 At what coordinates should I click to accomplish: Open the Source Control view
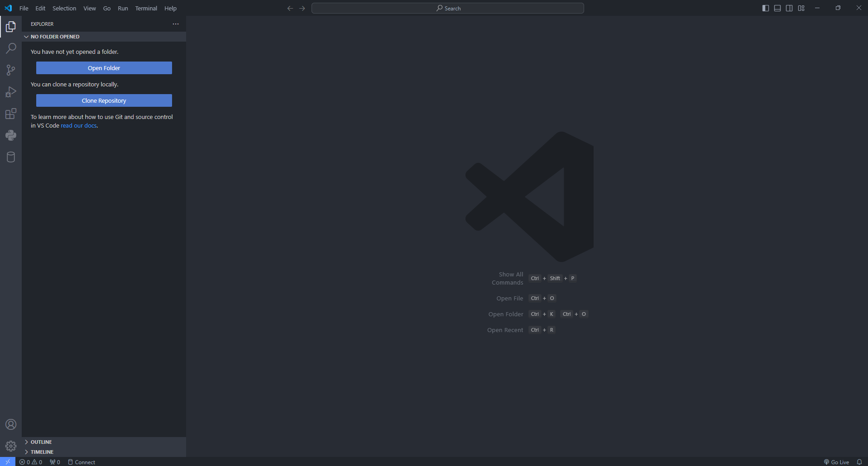[x=11, y=70]
